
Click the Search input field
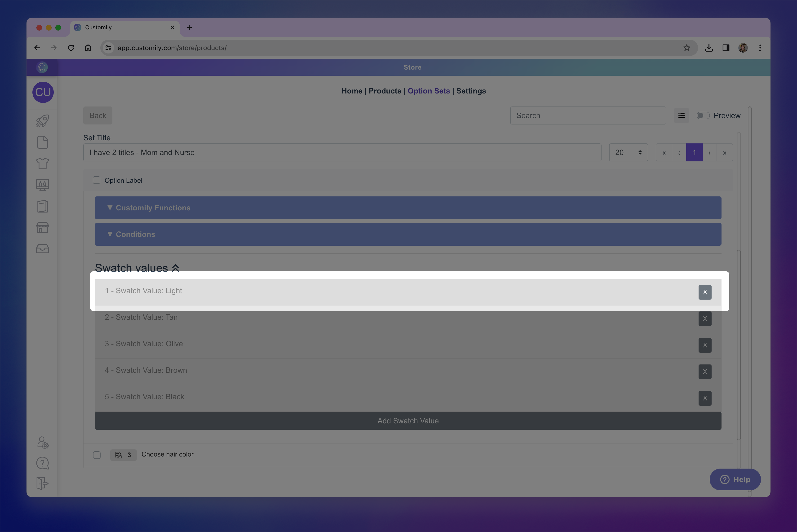click(588, 115)
